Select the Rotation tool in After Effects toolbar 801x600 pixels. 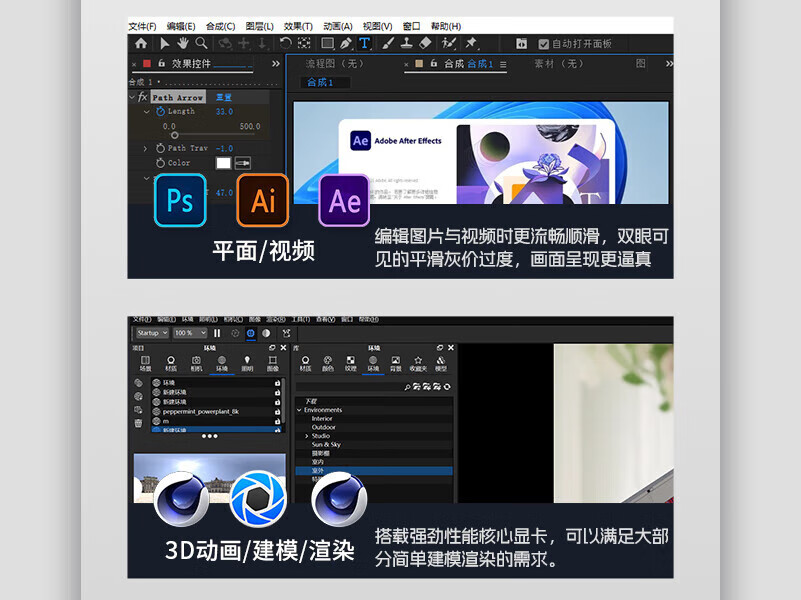coord(286,43)
